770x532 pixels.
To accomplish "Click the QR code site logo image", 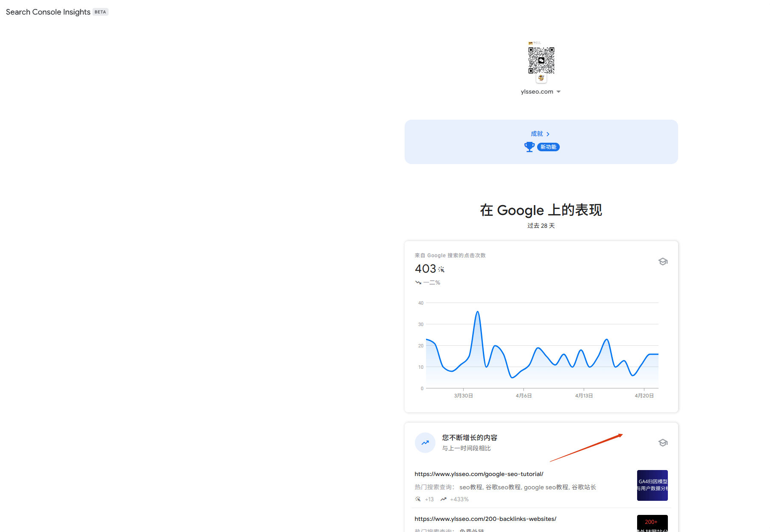I will click(x=541, y=60).
